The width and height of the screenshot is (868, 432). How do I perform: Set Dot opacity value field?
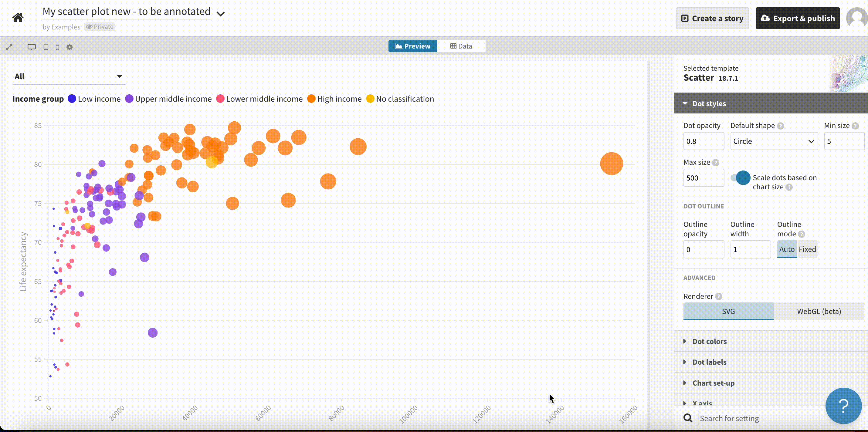(x=703, y=141)
